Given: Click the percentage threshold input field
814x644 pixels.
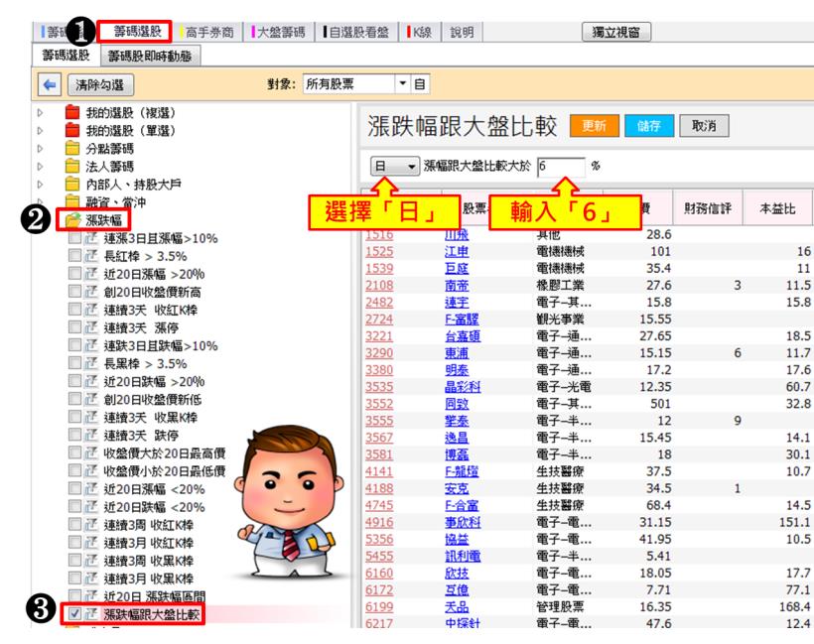Looking at the screenshot, I should pos(561,167).
